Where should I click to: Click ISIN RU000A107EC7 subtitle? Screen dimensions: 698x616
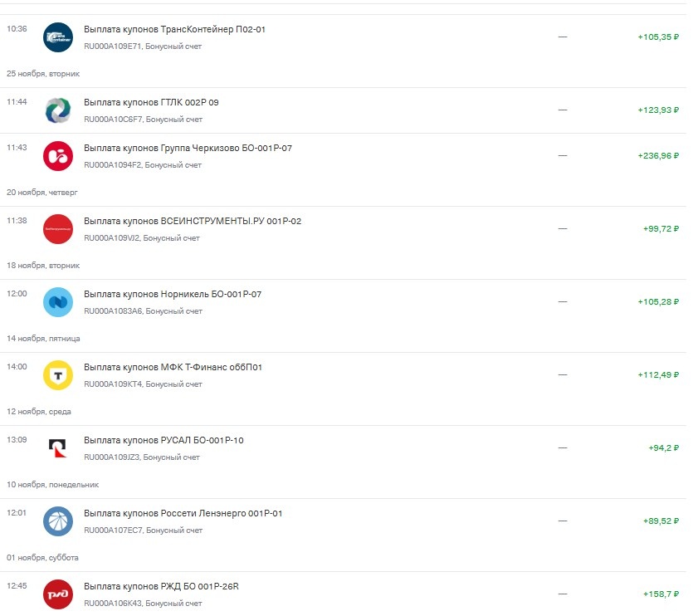pos(144,530)
